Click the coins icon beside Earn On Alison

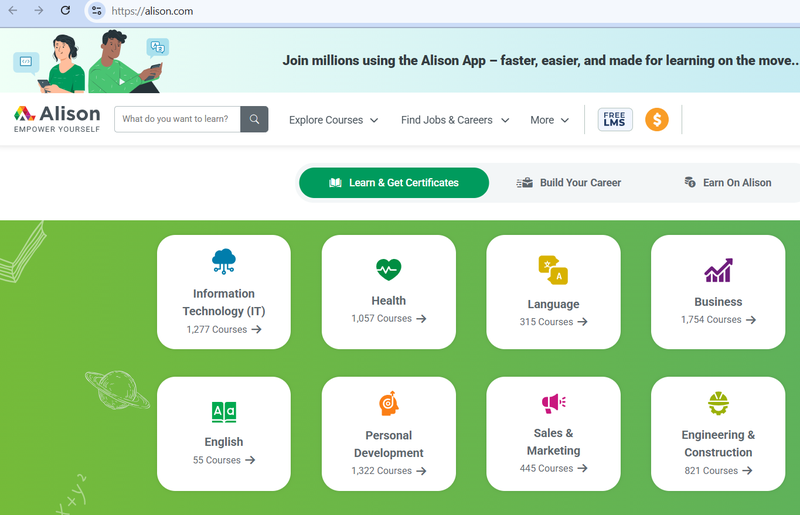coord(690,182)
